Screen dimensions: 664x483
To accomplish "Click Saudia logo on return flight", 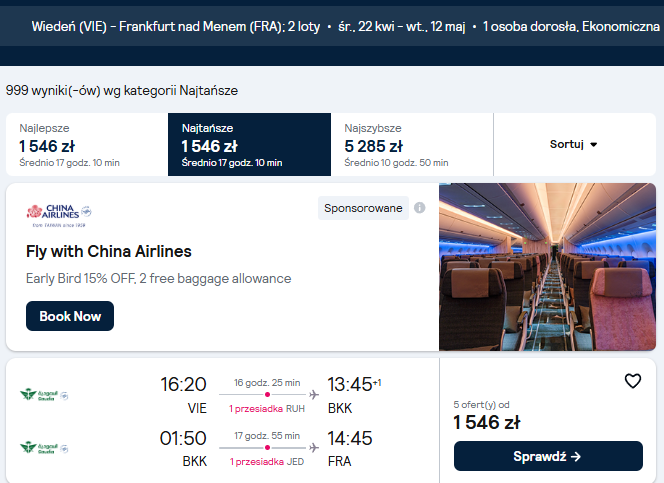I will click(44, 448).
